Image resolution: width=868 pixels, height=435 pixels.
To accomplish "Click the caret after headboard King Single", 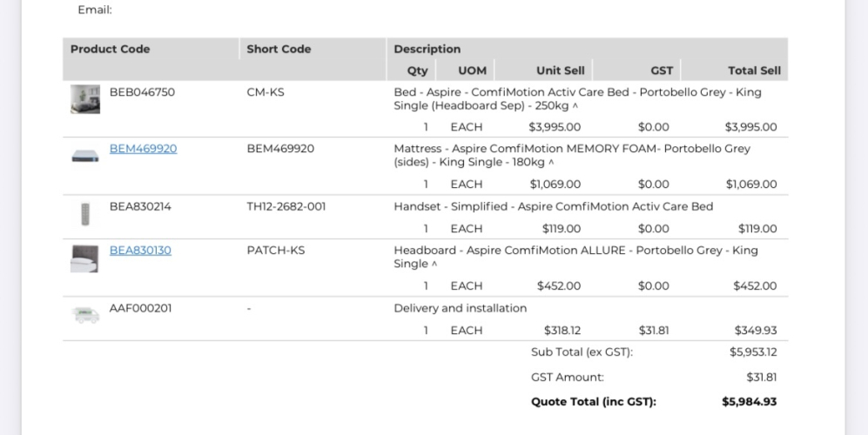I will point(434,264).
